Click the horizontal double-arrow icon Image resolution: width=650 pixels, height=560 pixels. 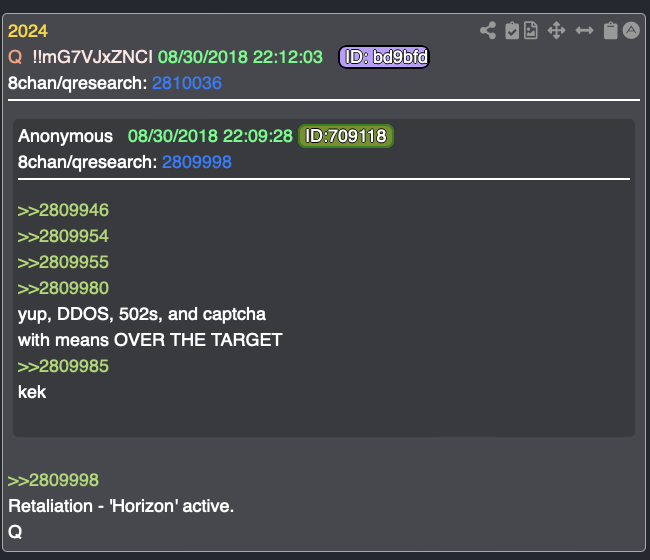click(585, 31)
